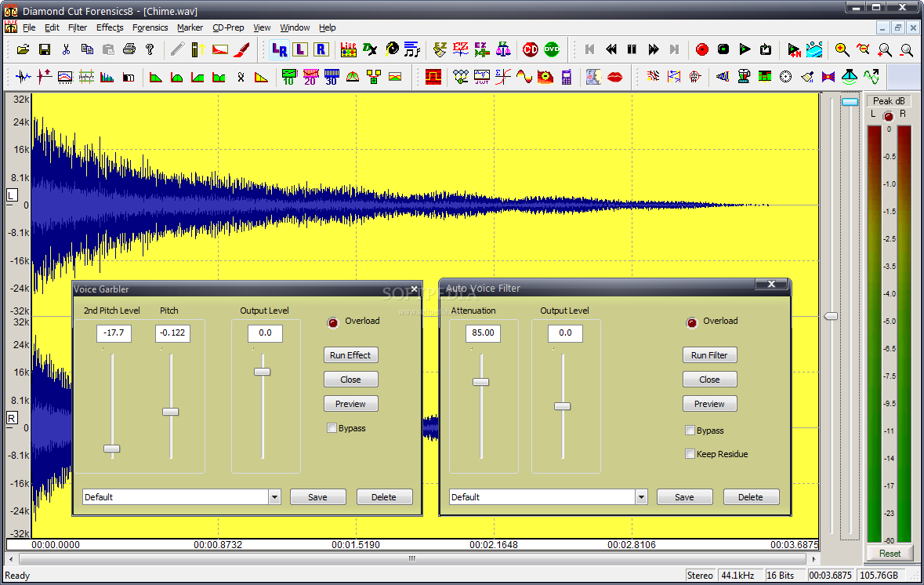Open the CD-Prep menu

pos(228,27)
